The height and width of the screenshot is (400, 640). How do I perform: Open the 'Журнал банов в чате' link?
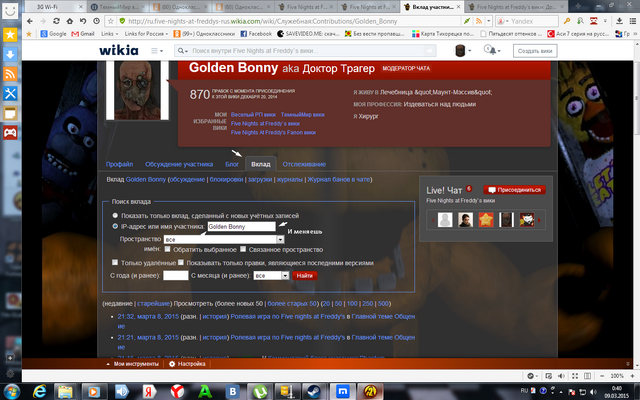click(339, 179)
